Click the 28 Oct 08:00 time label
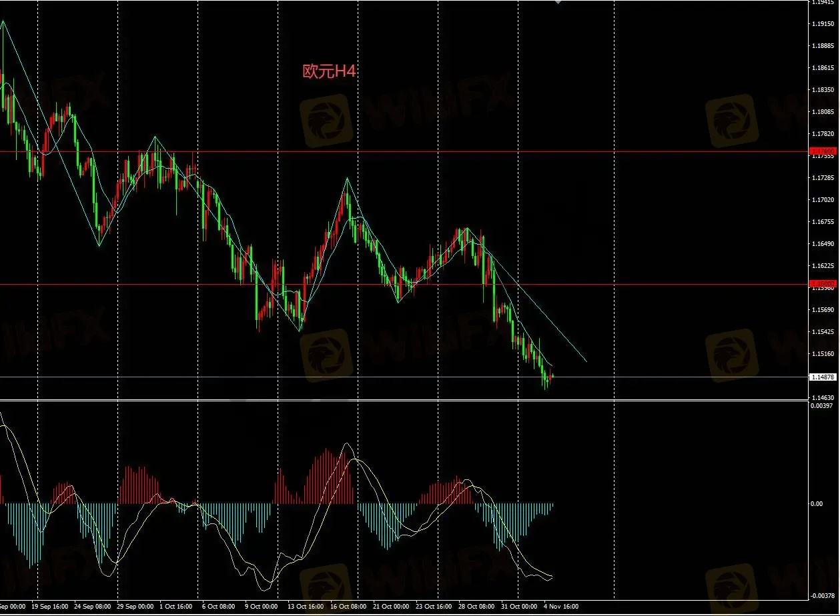Viewport: 840px width, 616px height. pyautogui.click(x=475, y=607)
